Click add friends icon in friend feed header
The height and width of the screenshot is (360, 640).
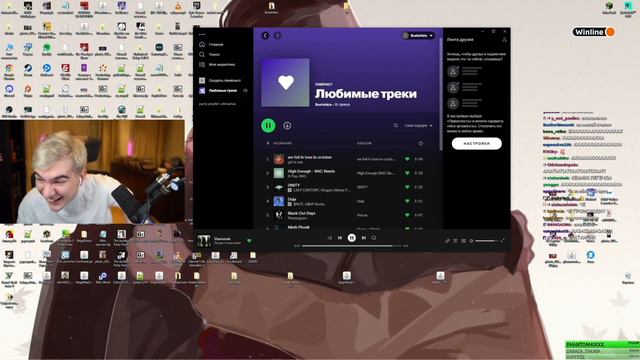point(504,40)
